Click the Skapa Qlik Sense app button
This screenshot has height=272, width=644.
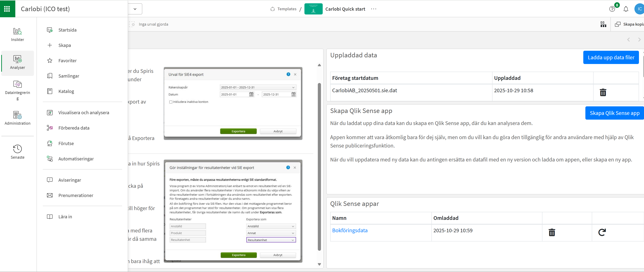614,113
